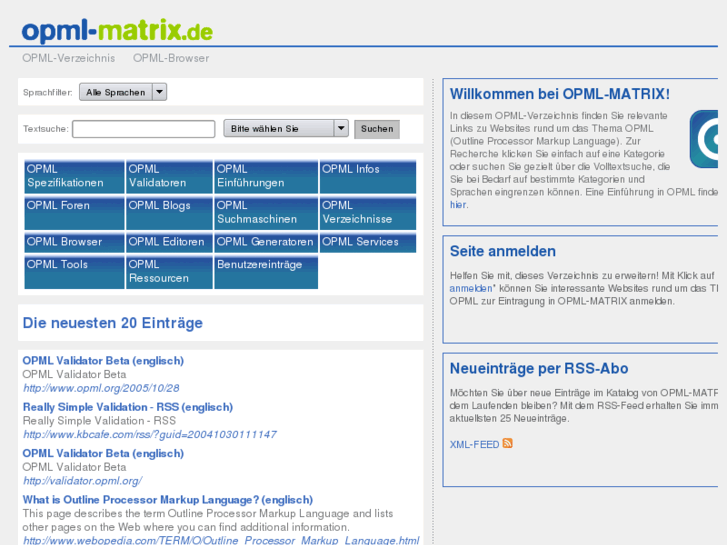This screenshot has height=545, width=727.
Task: Click the XML-FEED link
Action: click(474, 444)
